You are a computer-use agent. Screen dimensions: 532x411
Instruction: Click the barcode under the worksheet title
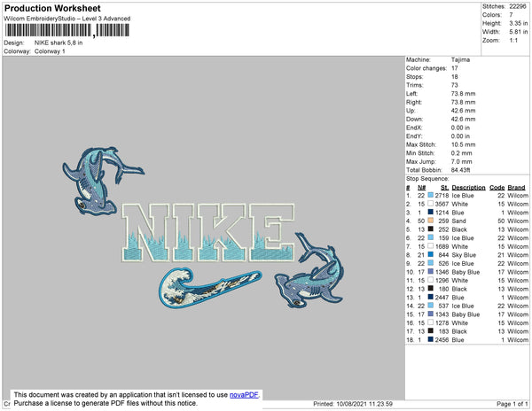coord(67,30)
